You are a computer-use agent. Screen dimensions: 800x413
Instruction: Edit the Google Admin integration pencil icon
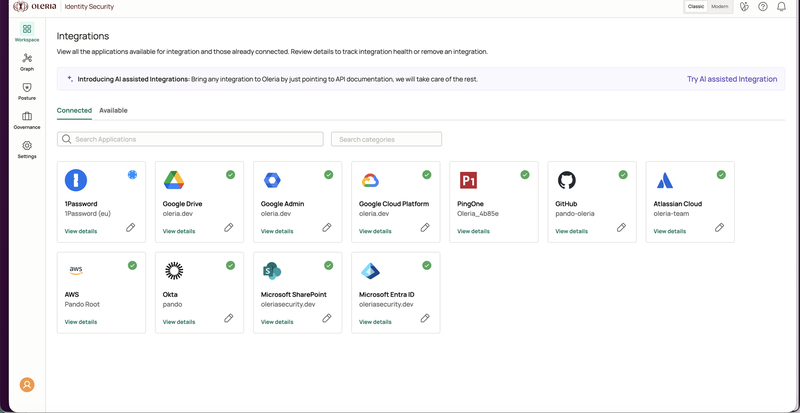click(327, 227)
